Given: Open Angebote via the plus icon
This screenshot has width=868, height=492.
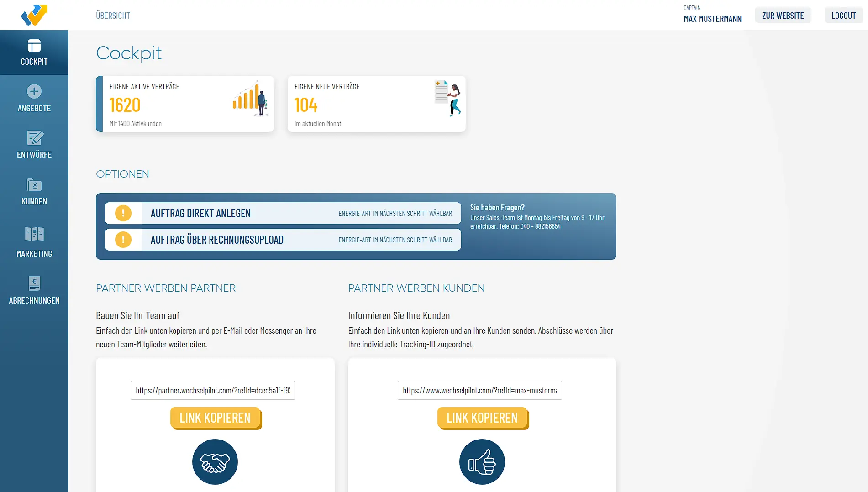Looking at the screenshot, I should (34, 92).
